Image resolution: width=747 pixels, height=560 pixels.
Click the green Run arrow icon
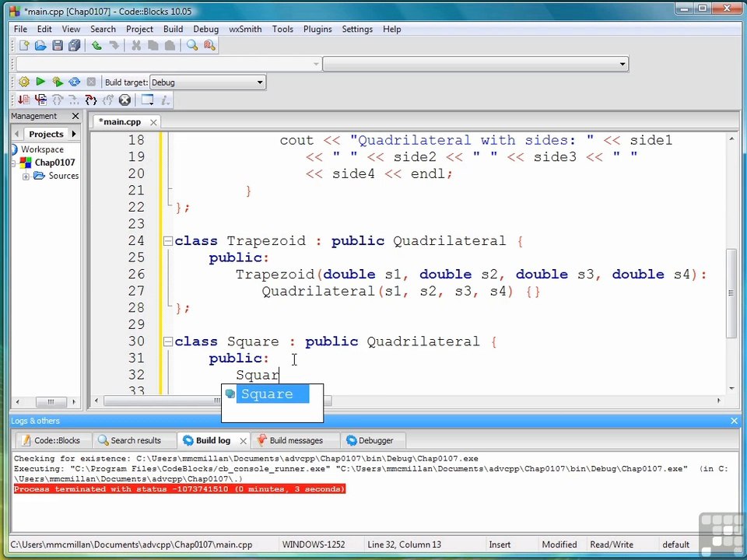point(40,82)
